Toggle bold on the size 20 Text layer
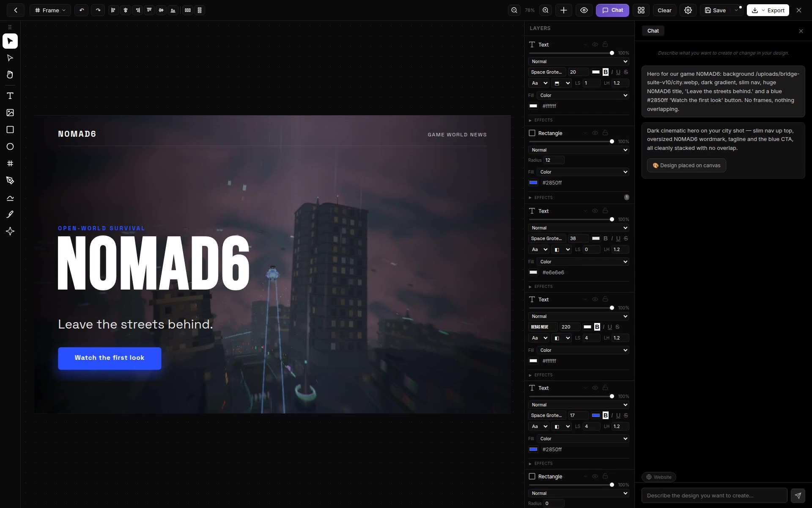The width and height of the screenshot is (812, 508). point(606,72)
